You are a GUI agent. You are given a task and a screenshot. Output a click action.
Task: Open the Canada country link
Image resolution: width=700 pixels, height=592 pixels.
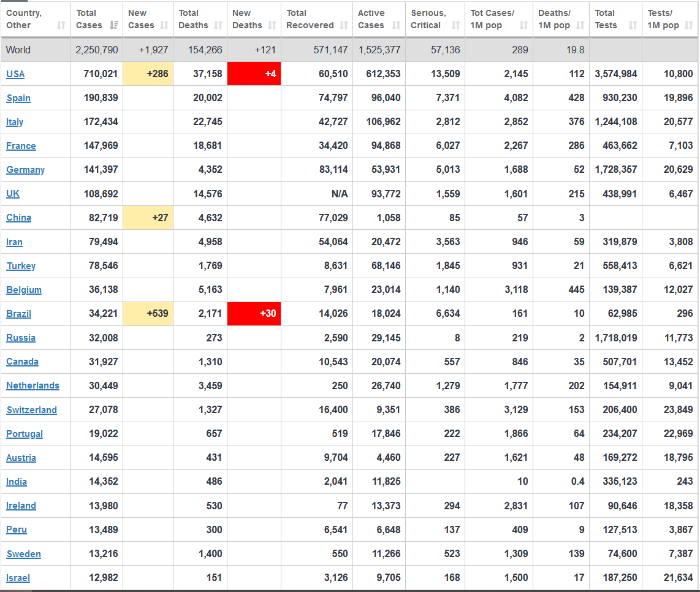[x=22, y=362]
